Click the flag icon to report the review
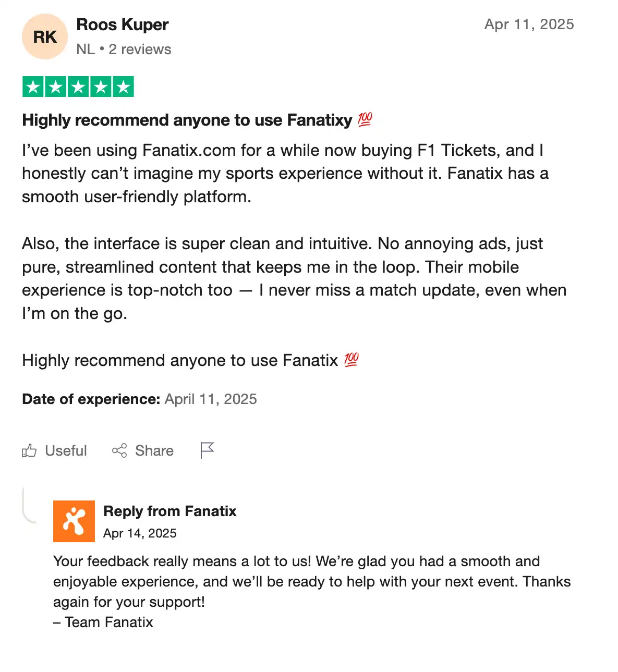The width and height of the screenshot is (618, 672). coord(207,450)
